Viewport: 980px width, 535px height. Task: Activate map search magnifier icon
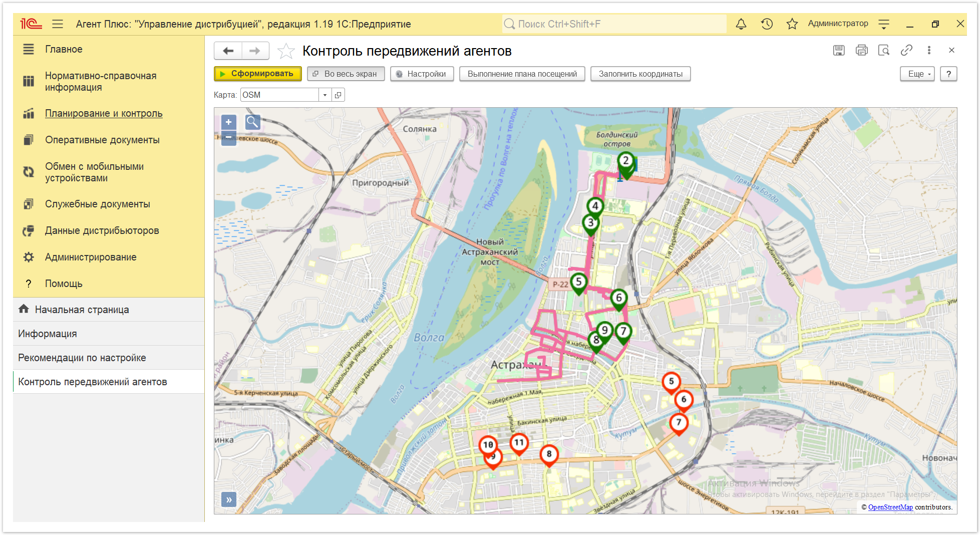click(x=252, y=122)
